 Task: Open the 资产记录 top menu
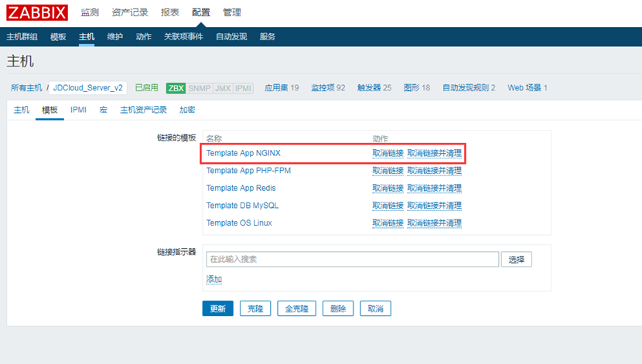[x=130, y=12]
